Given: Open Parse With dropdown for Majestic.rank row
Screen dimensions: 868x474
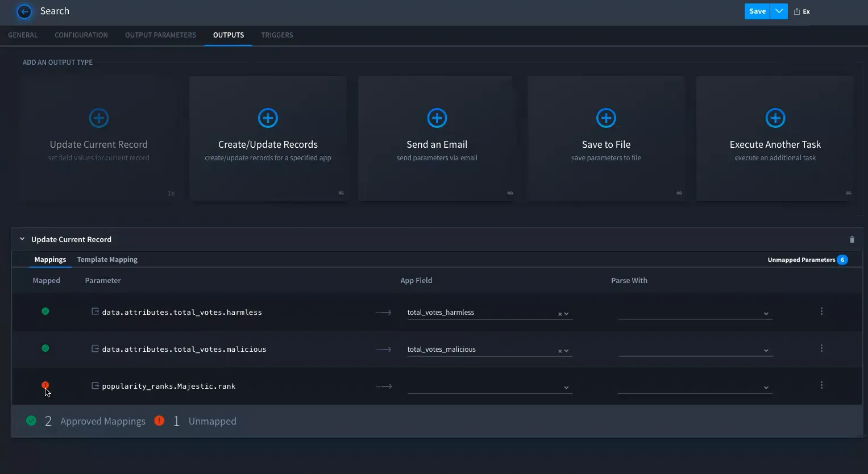Looking at the screenshot, I should tap(695, 386).
